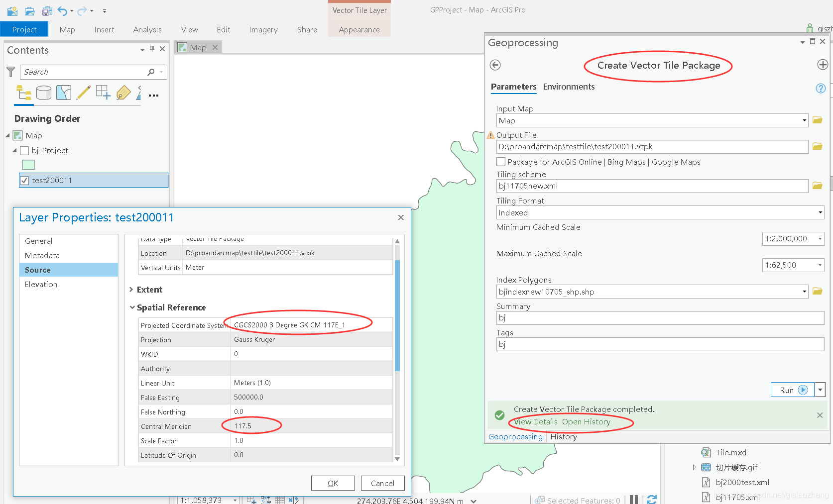This screenshot has width=833, height=504.
Task: Open the Analysis ribbon tab
Action: pos(147,29)
